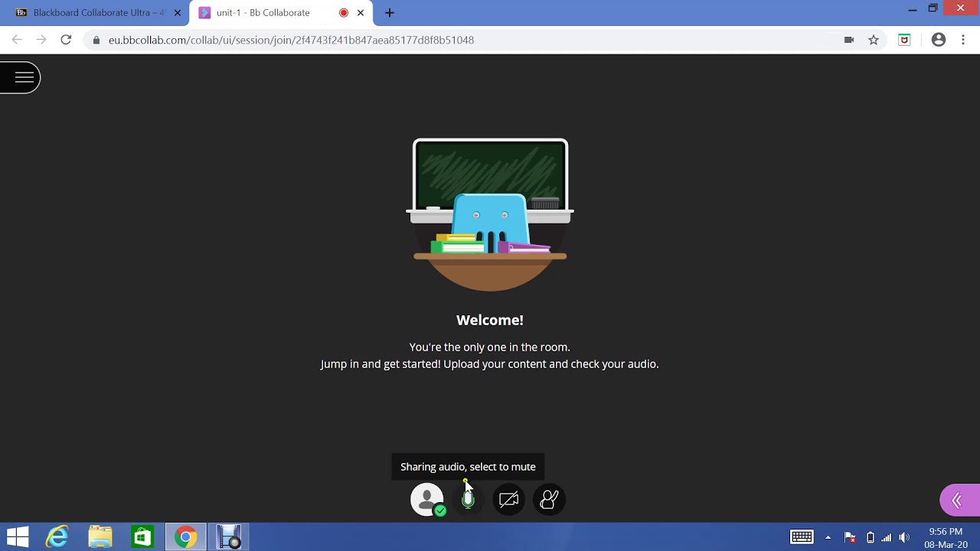980x551 pixels.
Task: Click the classroom chalkboard illustration
Action: click(x=490, y=214)
